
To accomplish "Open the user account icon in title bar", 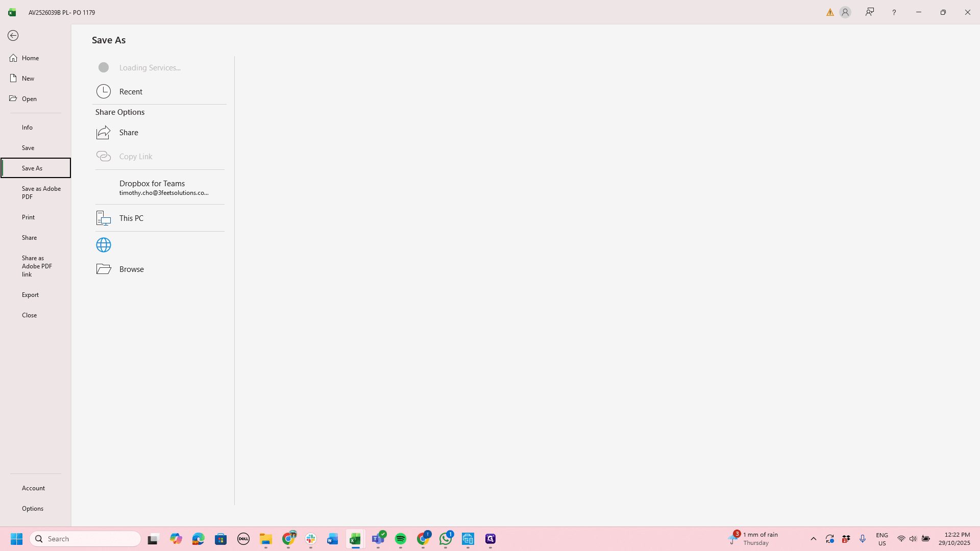I will [x=845, y=13].
